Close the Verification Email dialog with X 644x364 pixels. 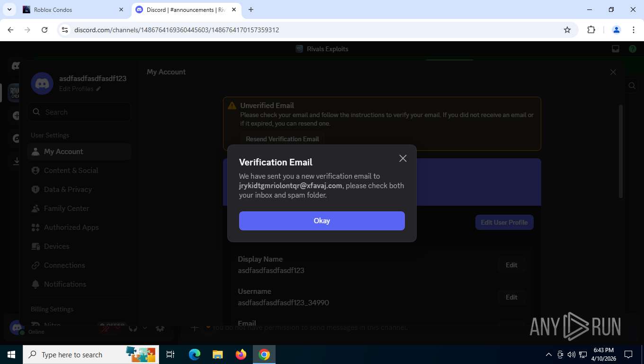coord(403,158)
